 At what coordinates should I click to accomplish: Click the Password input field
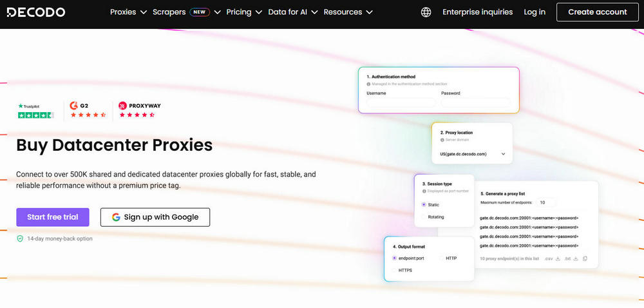pos(476,102)
